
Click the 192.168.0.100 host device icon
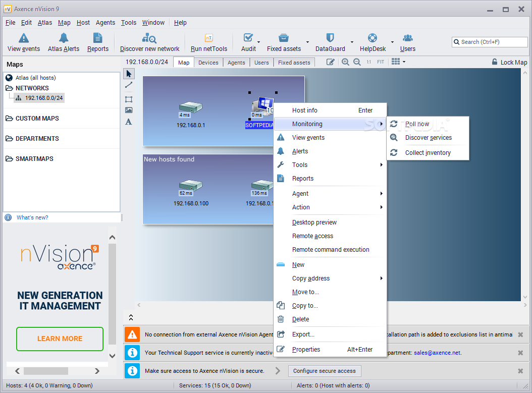point(190,185)
